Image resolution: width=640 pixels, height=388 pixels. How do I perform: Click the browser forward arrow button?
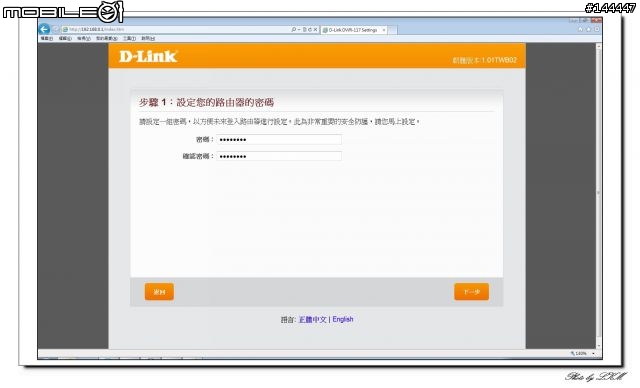coord(56,29)
